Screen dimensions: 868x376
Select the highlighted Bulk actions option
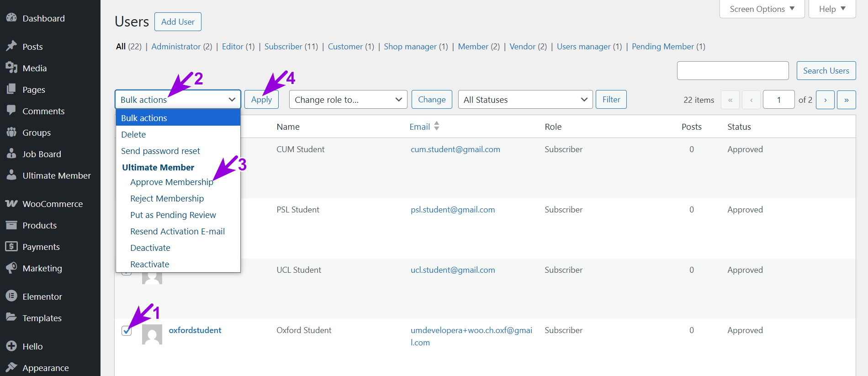click(x=178, y=118)
